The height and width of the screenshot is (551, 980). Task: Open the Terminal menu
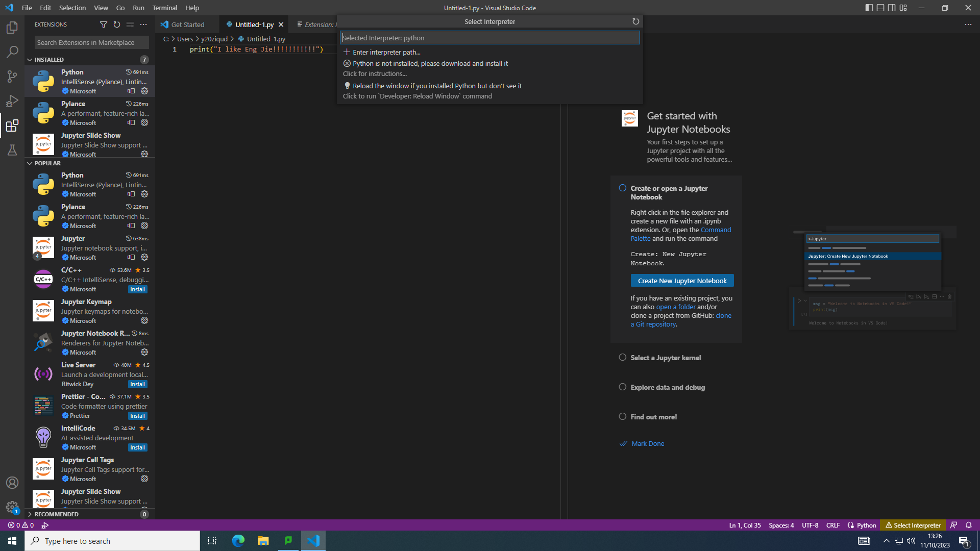[164, 8]
